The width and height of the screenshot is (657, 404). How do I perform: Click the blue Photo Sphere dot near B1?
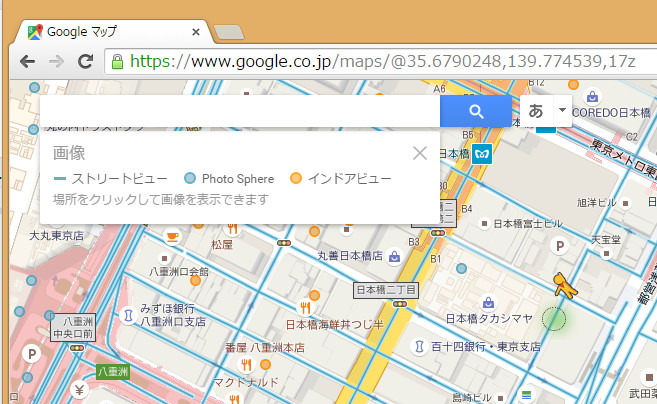pos(461,268)
